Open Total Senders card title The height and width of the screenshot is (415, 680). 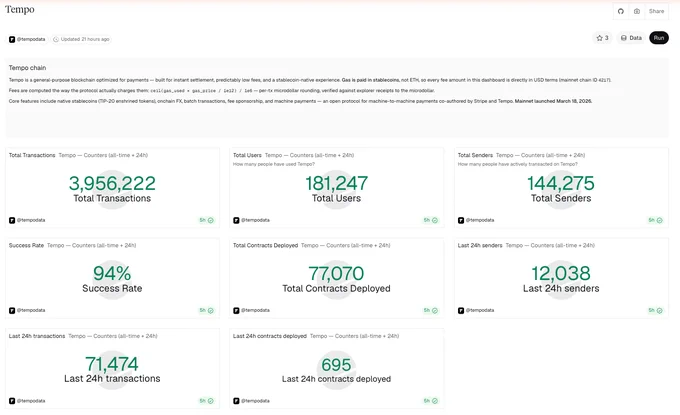(x=475, y=155)
